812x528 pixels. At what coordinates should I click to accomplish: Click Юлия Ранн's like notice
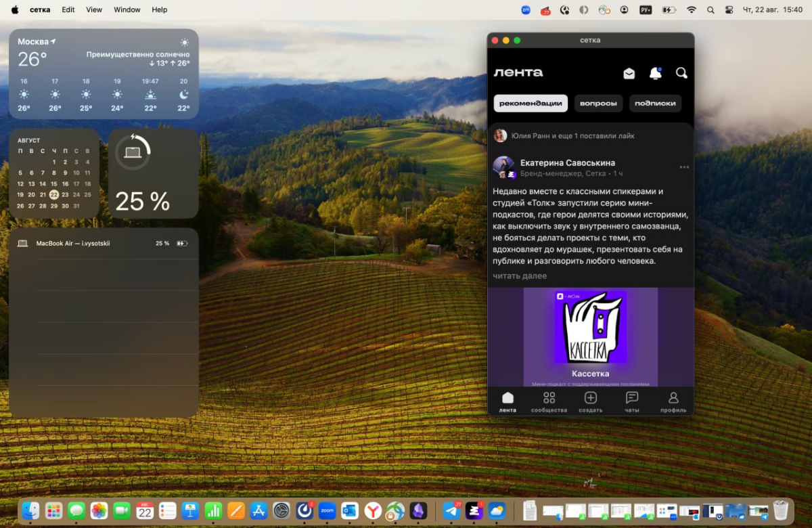click(572, 135)
